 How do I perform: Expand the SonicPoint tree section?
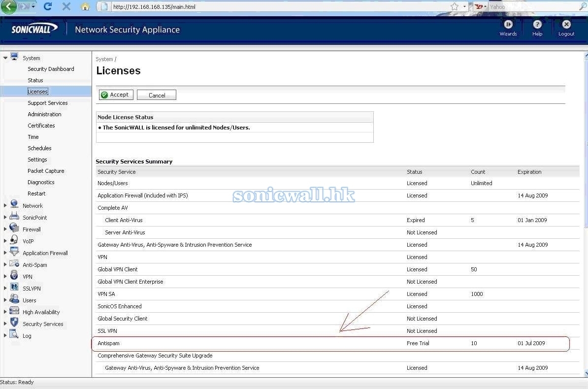point(5,217)
